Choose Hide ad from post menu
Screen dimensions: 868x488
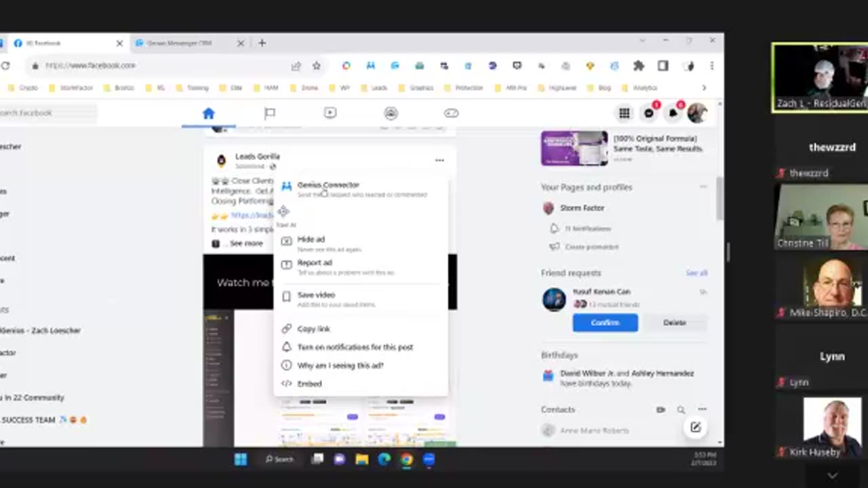pyautogui.click(x=361, y=243)
